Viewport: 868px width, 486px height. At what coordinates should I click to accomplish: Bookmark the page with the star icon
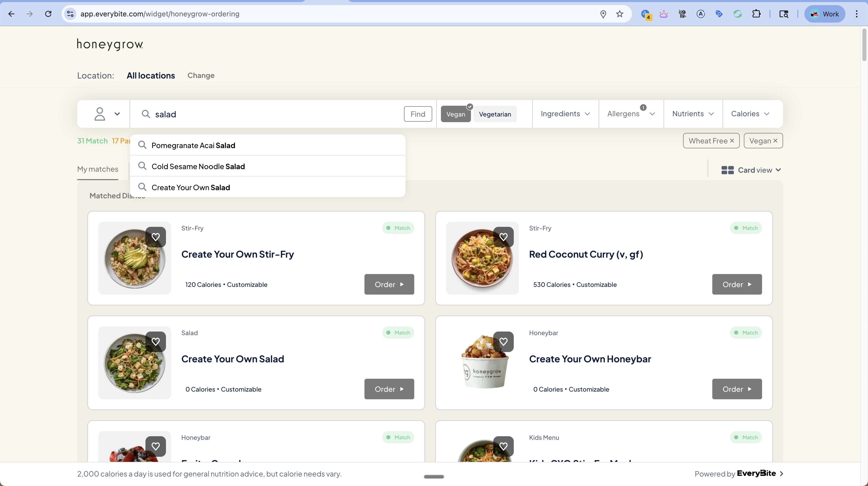click(x=620, y=14)
